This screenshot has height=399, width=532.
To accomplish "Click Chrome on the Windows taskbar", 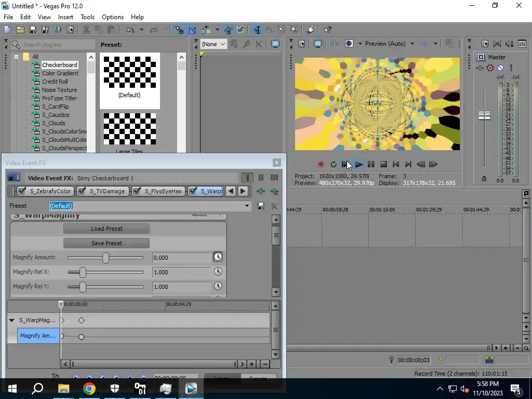I will (x=89, y=389).
